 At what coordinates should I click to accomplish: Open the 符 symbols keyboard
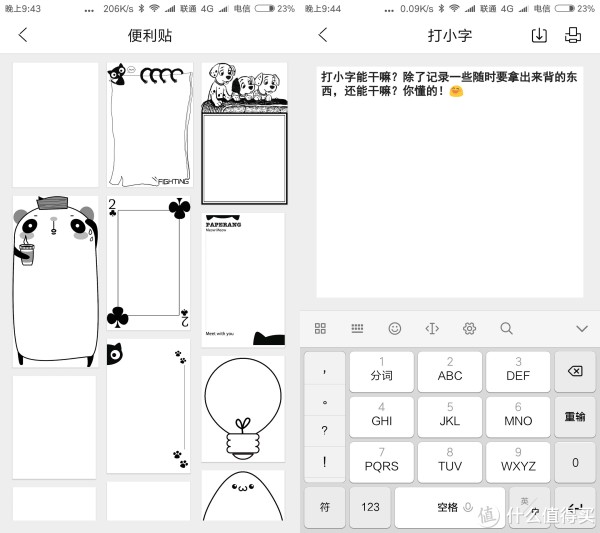coord(324,507)
